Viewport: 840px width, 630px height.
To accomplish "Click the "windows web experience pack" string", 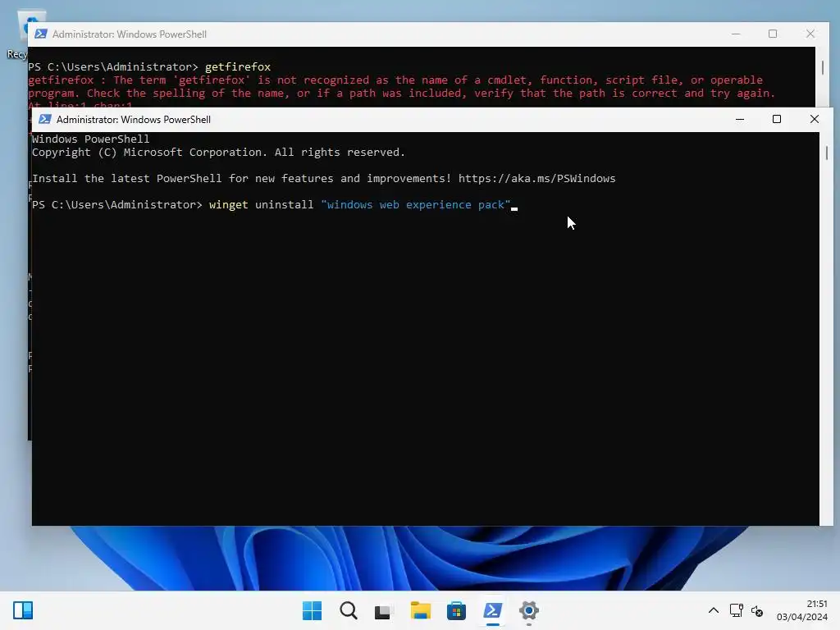I will (416, 204).
